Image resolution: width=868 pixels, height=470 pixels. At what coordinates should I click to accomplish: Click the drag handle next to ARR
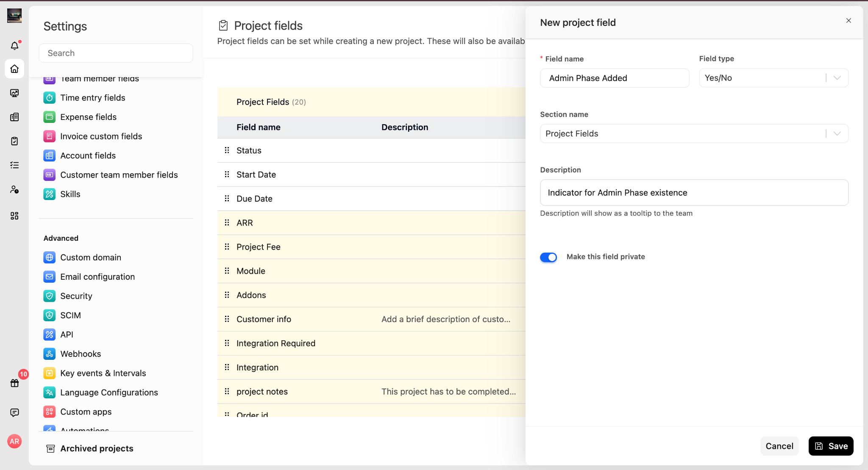tap(227, 222)
